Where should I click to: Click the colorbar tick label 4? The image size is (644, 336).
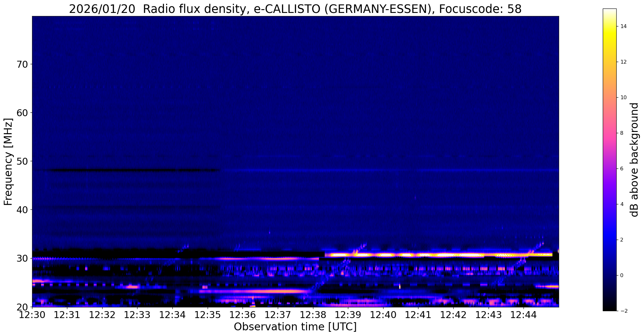621,204
